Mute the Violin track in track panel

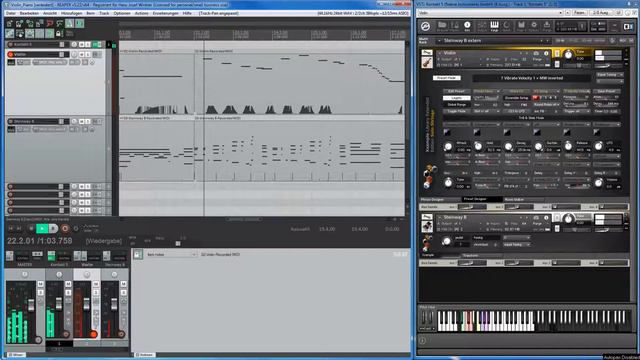[x=81, y=54]
